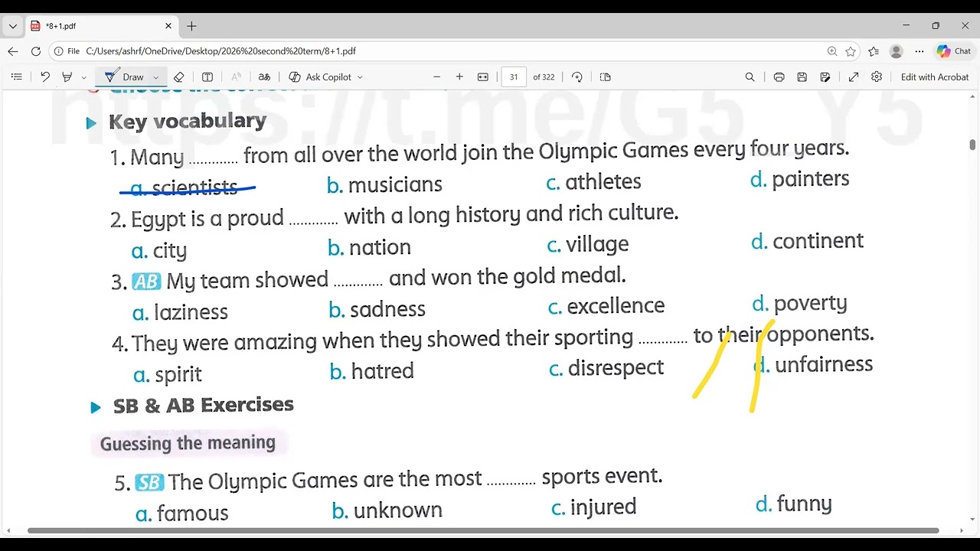Toggle the Page view layout icon

606,77
